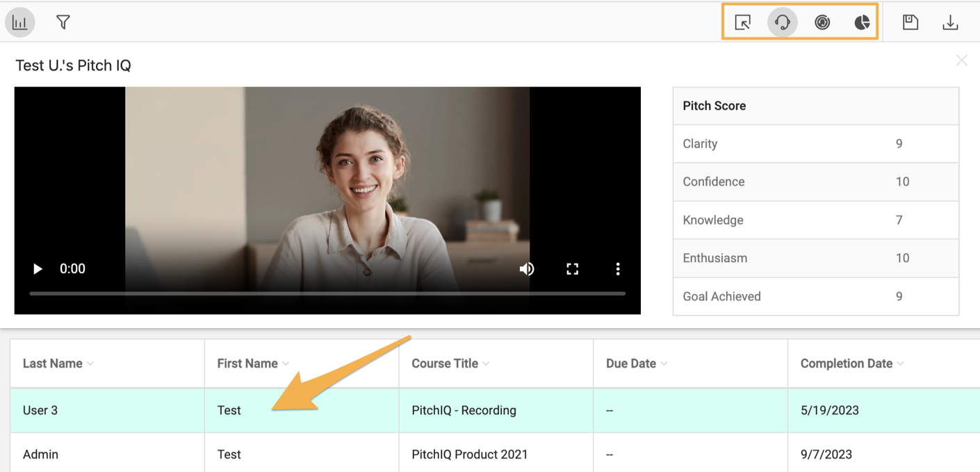Open Course Title column dropdown
980x472 pixels.
click(486, 364)
